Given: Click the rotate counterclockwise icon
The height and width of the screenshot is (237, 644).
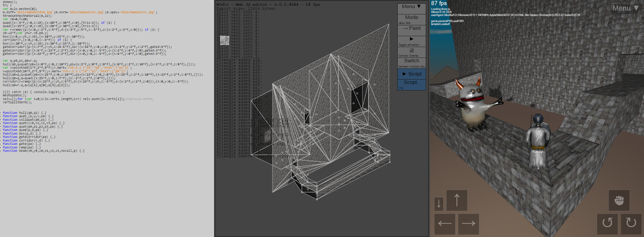Looking at the screenshot, I should pos(607,224).
